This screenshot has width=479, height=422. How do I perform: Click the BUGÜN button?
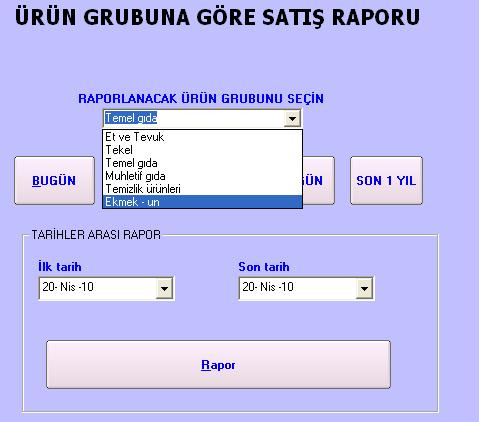tap(54, 180)
